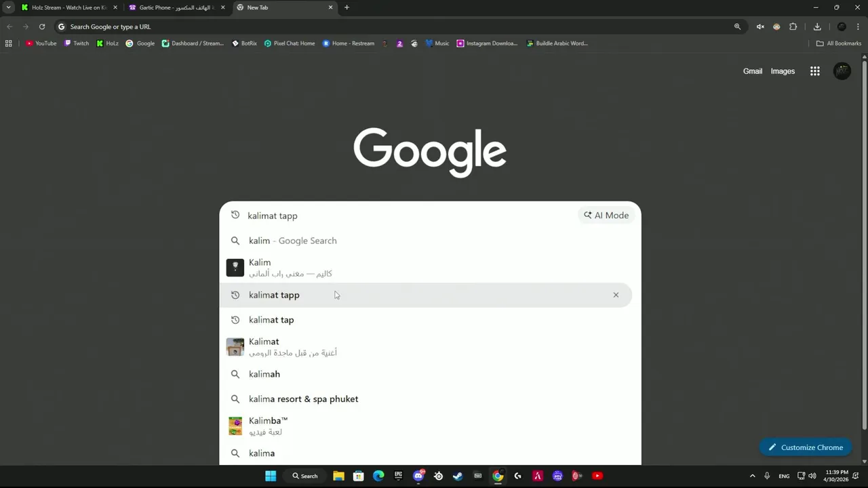
Task: Open the Instagram Downloader bookmark
Action: coord(487,43)
